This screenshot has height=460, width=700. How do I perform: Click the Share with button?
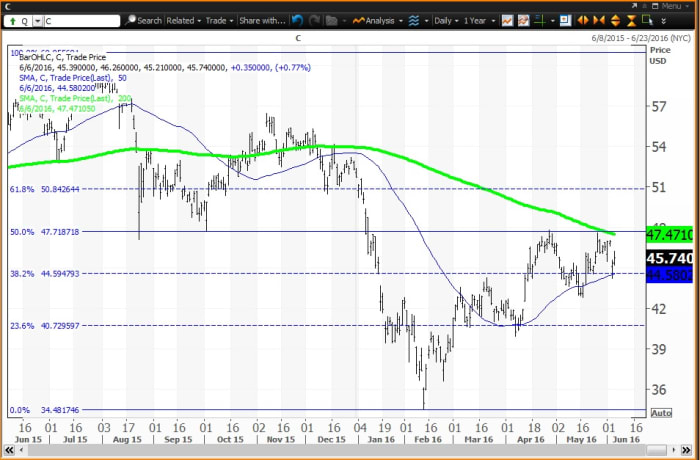[264, 20]
